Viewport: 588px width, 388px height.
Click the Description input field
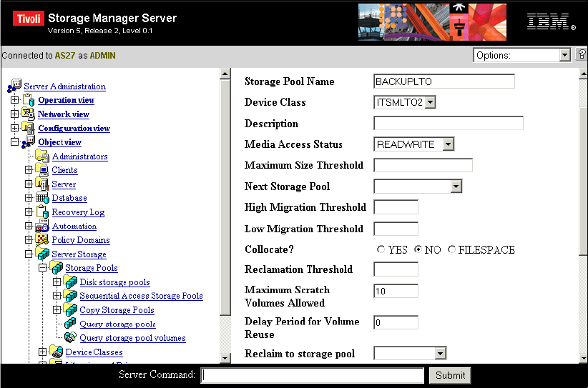point(449,123)
